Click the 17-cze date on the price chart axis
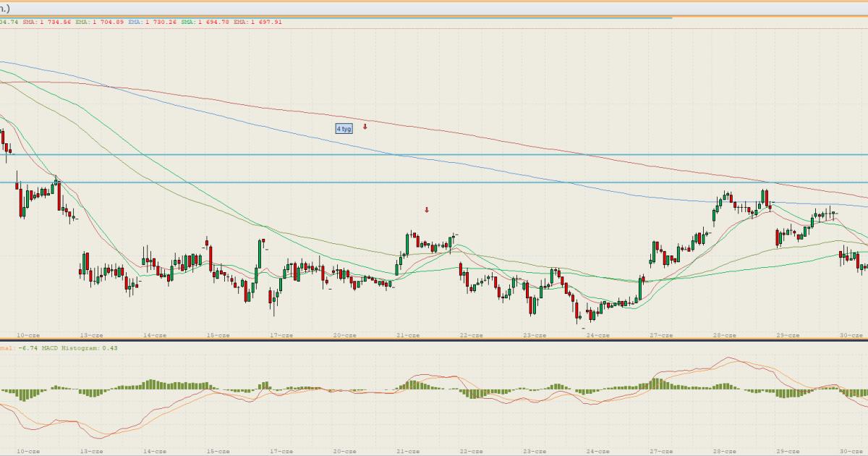The width and height of the screenshot is (868, 456). click(281, 335)
